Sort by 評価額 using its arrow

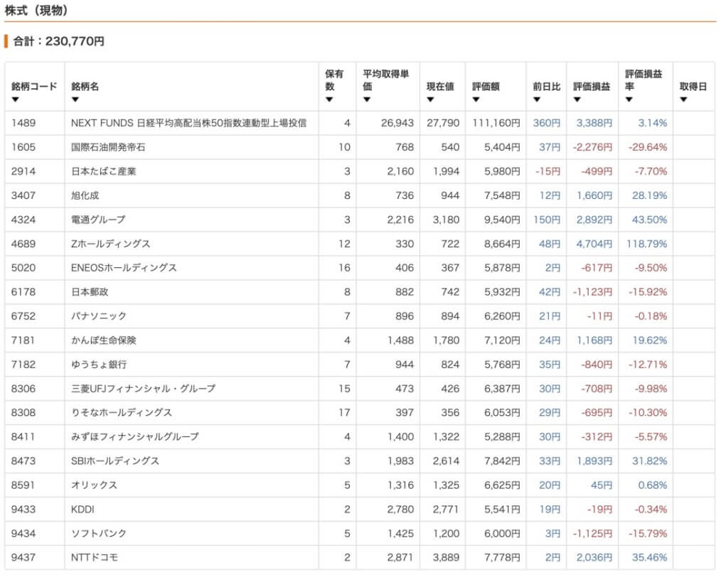(476, 100)
